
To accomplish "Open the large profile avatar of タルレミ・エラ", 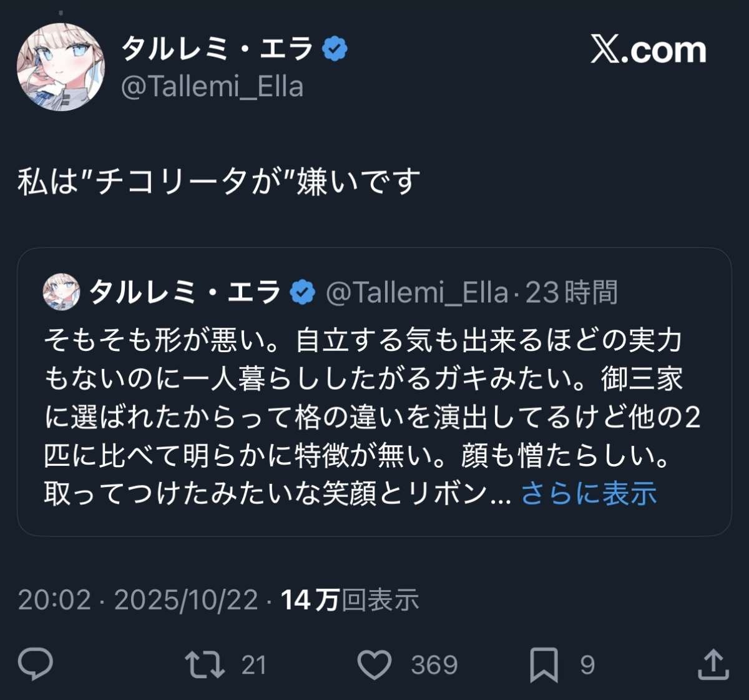I will [61, 67].
